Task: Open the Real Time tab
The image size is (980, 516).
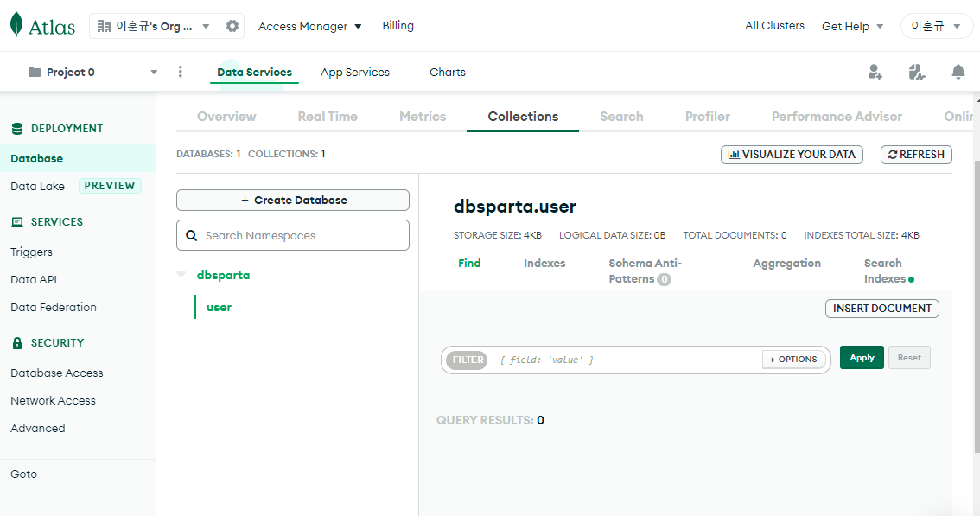Action: click(x=328, y=117)
